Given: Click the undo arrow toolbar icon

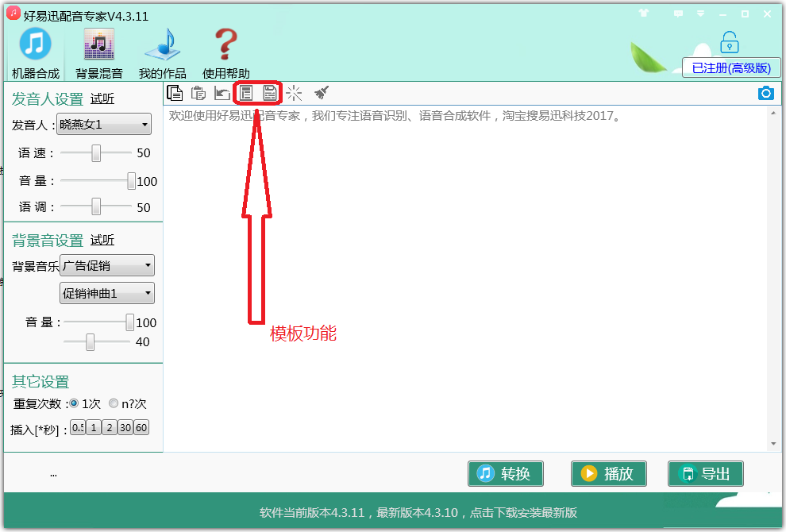Looking at the screenshot, I should tap(222, 93).
